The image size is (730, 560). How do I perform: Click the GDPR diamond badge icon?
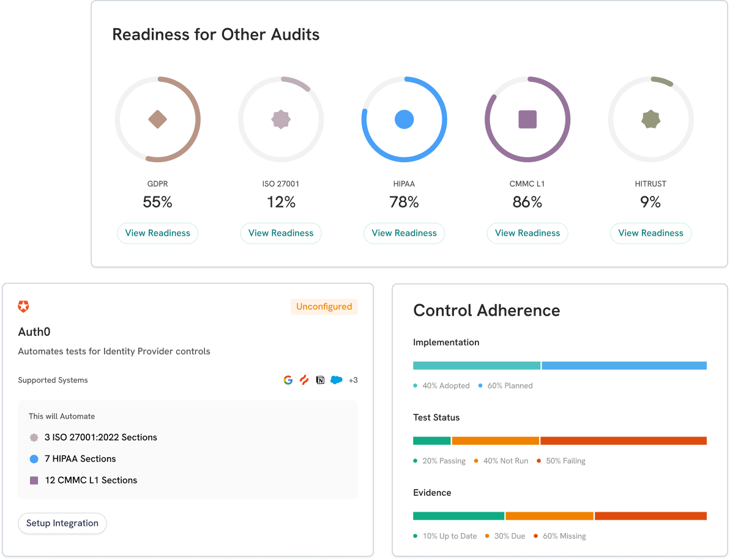[157, 119]
